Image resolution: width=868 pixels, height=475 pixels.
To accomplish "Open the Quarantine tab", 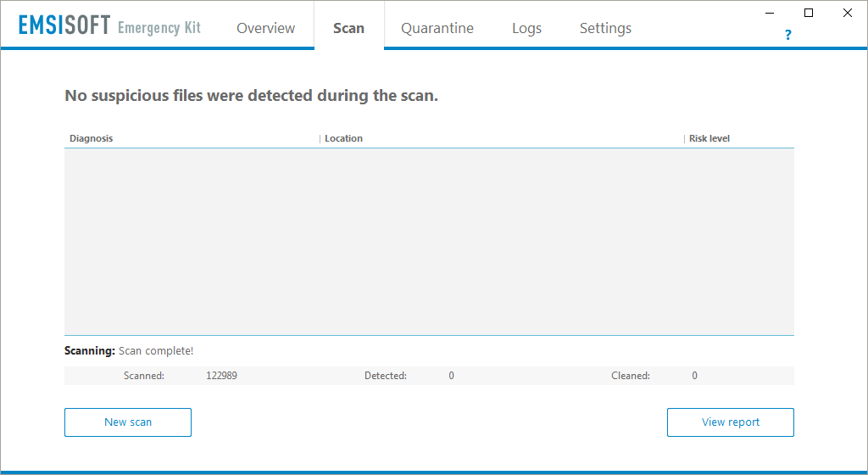I will [x=437, y=28].
